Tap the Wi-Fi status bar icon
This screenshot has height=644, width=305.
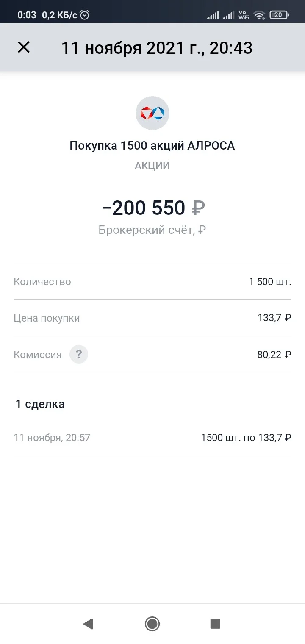259,15
